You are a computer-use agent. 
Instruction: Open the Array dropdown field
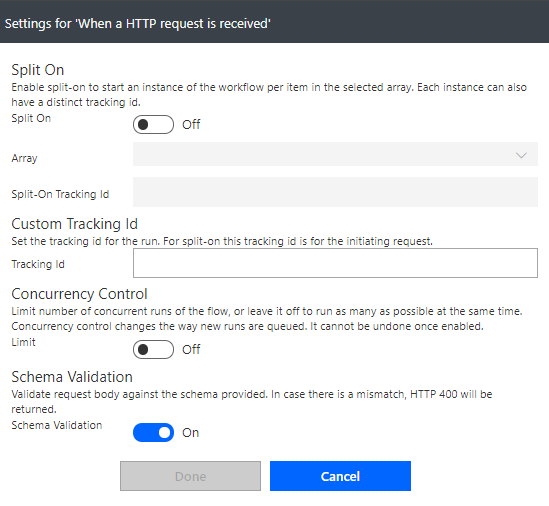tap(335, 154)
